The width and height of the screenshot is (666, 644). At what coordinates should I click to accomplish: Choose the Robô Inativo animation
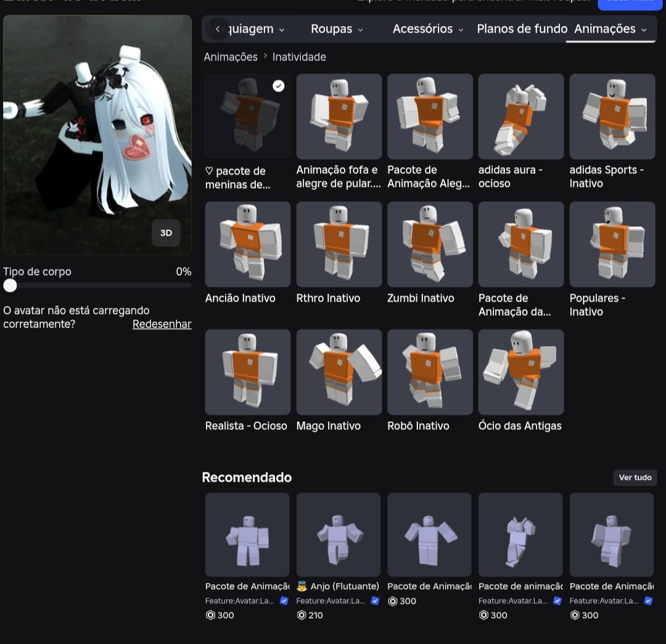tap(430, 372)
